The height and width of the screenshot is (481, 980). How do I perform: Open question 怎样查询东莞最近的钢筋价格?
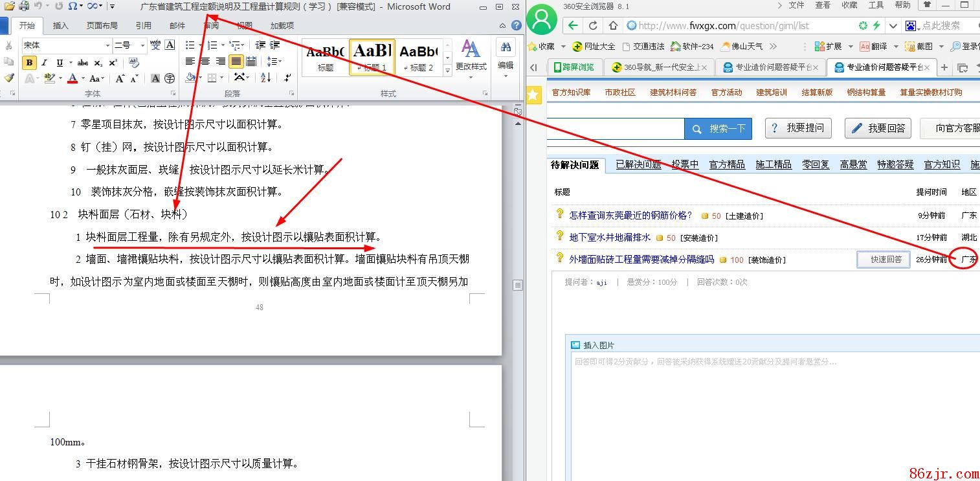tap(630, 216)
